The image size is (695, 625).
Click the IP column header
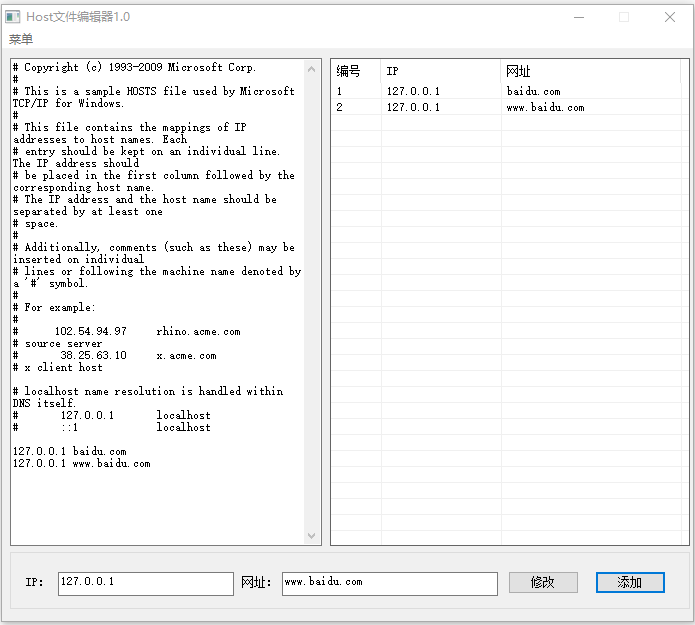coord(441,71)
